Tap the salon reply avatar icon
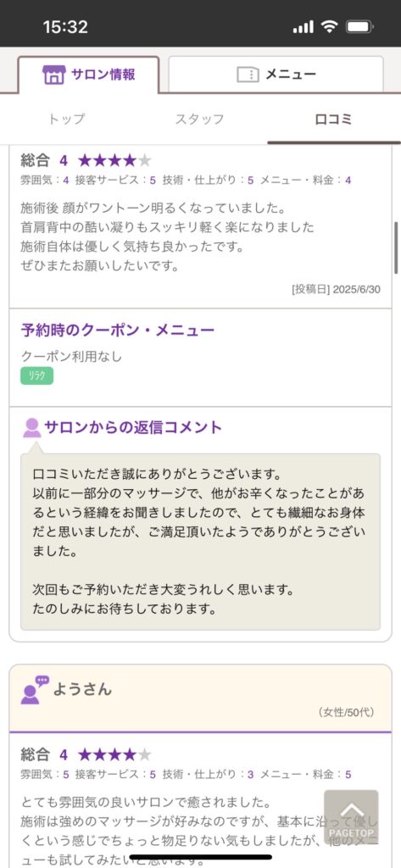The image size is (401, 868). [31, 428]
